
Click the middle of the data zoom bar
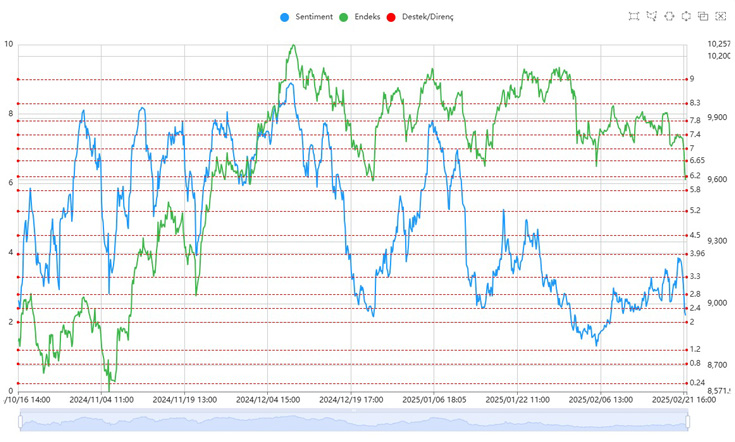coord(352,421)
